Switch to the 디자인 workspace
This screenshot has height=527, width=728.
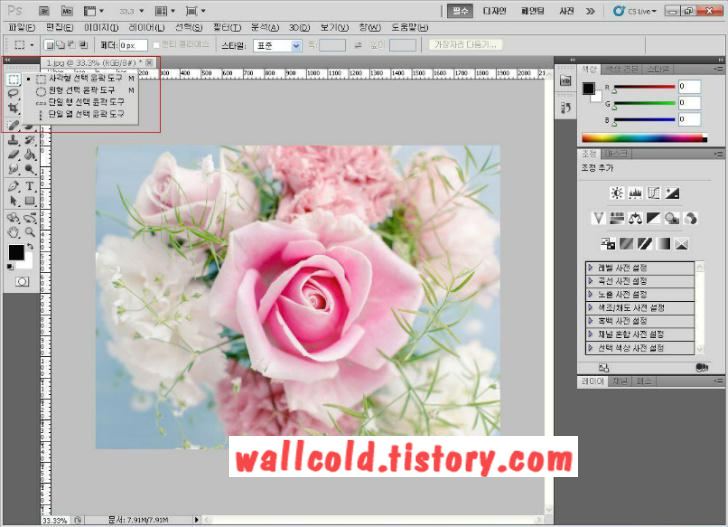pos(494,11)
